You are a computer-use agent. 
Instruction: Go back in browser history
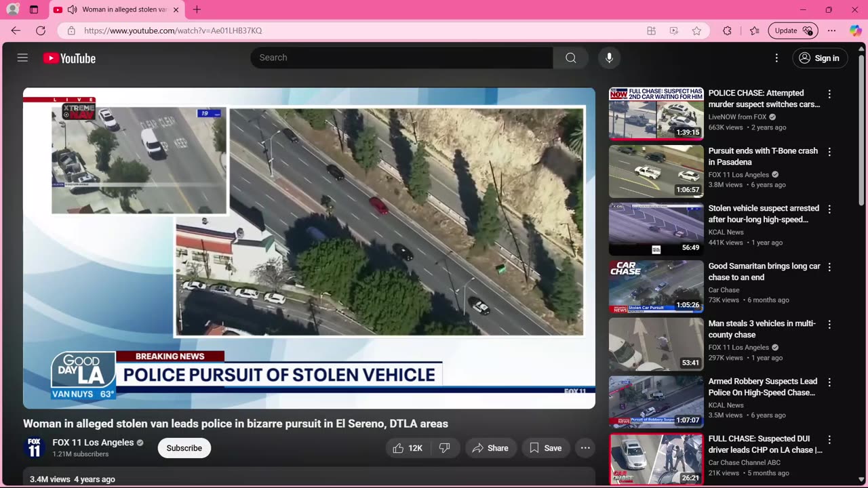click(x=16, y=30)
